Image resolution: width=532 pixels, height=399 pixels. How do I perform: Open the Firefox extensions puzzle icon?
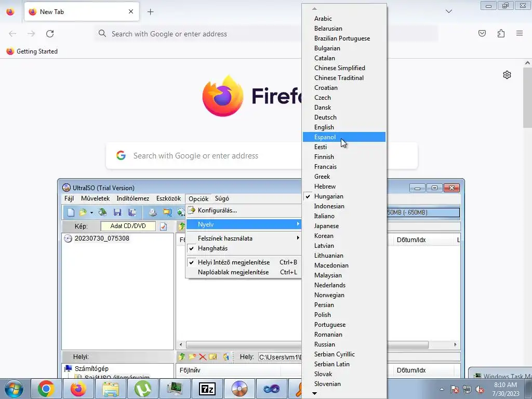coord(501,33)
